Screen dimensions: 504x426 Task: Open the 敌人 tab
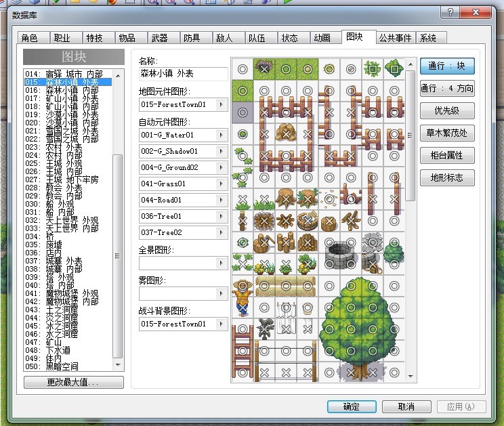(x=228, y=38)
